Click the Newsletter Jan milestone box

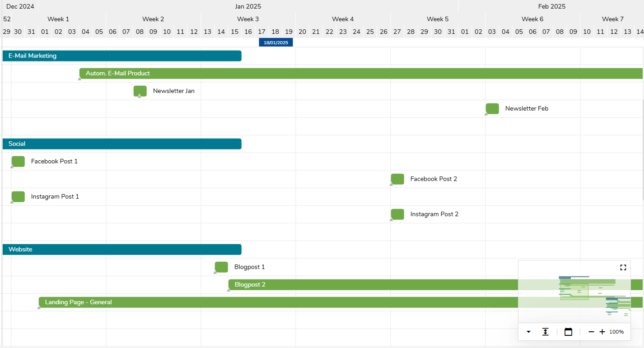(140, 91)
